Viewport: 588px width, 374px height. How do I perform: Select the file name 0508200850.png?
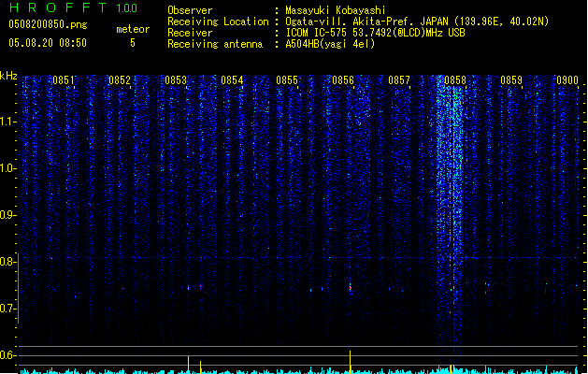48,24
